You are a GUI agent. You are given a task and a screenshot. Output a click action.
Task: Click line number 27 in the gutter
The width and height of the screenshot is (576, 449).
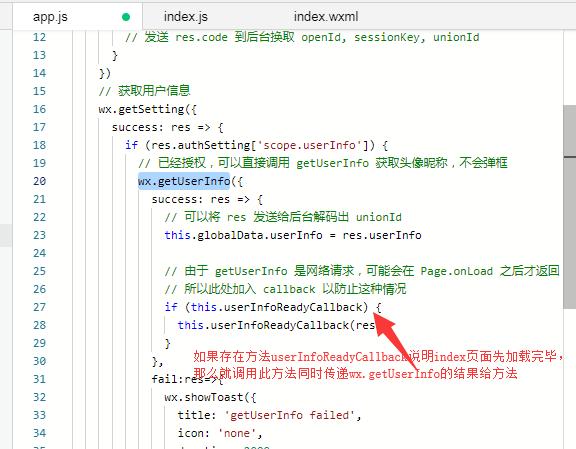39,307
